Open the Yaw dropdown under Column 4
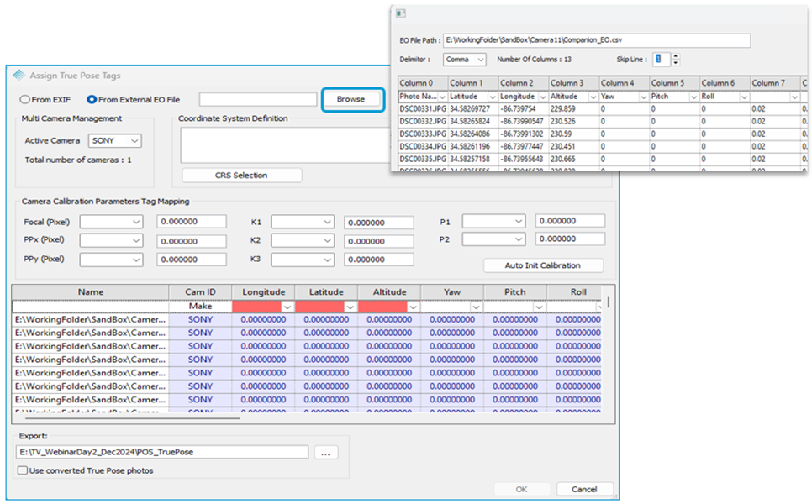 (x=643, y=97)
